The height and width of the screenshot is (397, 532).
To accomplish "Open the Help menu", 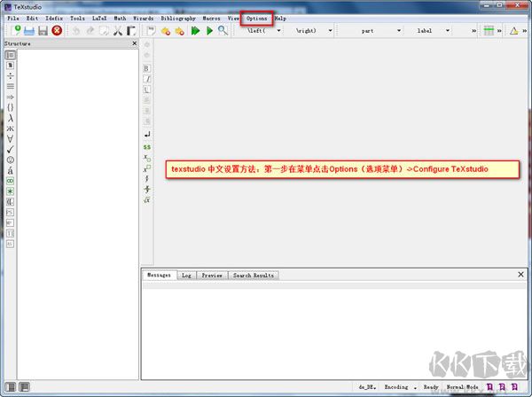I will click(x=280, y=19).
